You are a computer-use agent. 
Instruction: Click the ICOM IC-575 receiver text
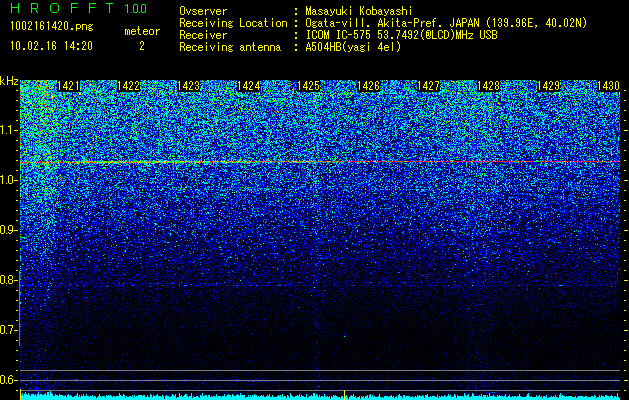[x=402, y=35]
